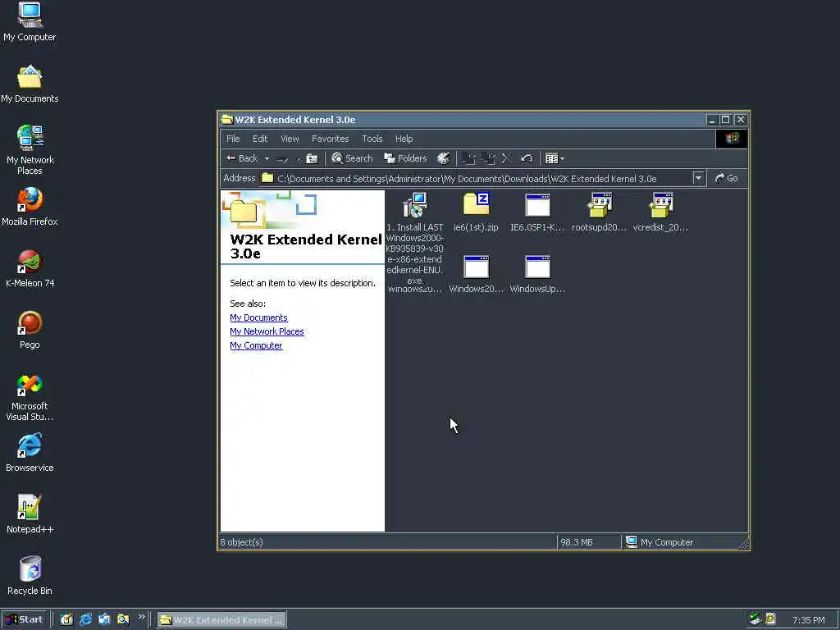Follow the My Computer link
Image resolution: width=840 pixels, height=630 pixels.
[256, 345]
